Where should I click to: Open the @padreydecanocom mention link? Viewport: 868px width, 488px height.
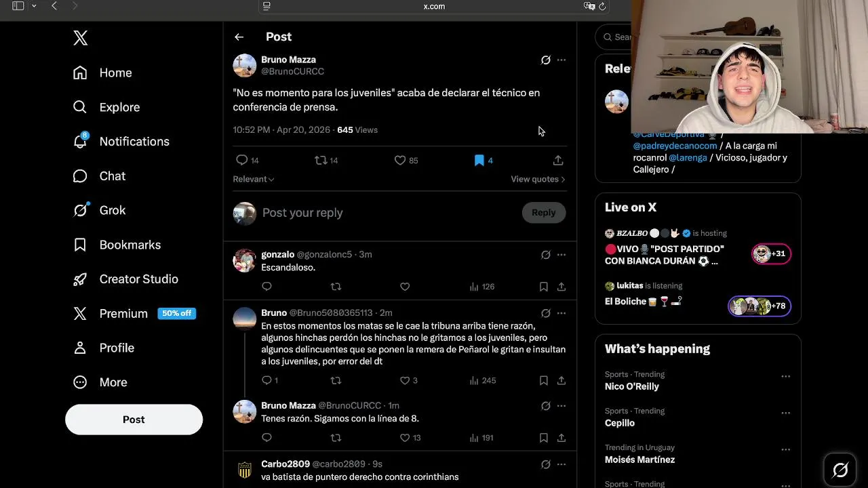tap(675, 146)
